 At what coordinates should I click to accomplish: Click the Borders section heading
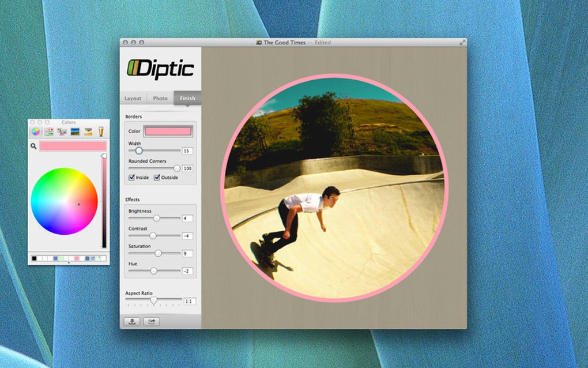[134, 117]
